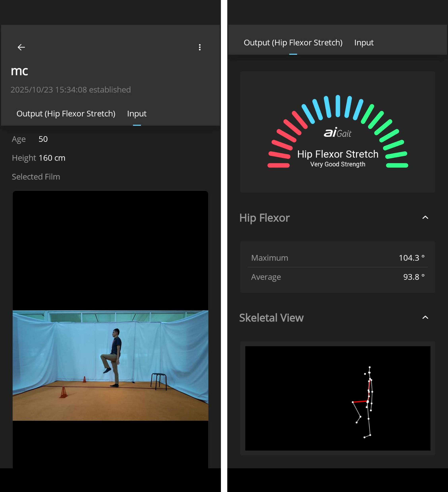Select Output (Hip Flexor Stretch) tab on right
Image resolution: width=448 pixels, height=492 pixels.
293,43
